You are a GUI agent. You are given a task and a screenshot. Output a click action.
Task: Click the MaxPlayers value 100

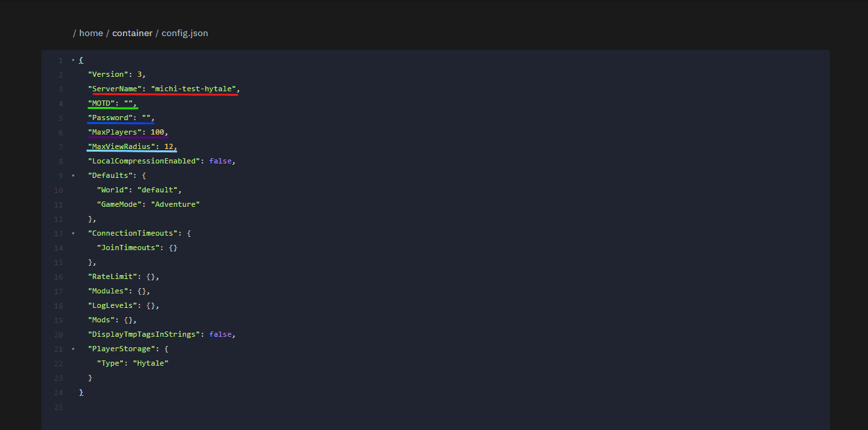(158, 131)
